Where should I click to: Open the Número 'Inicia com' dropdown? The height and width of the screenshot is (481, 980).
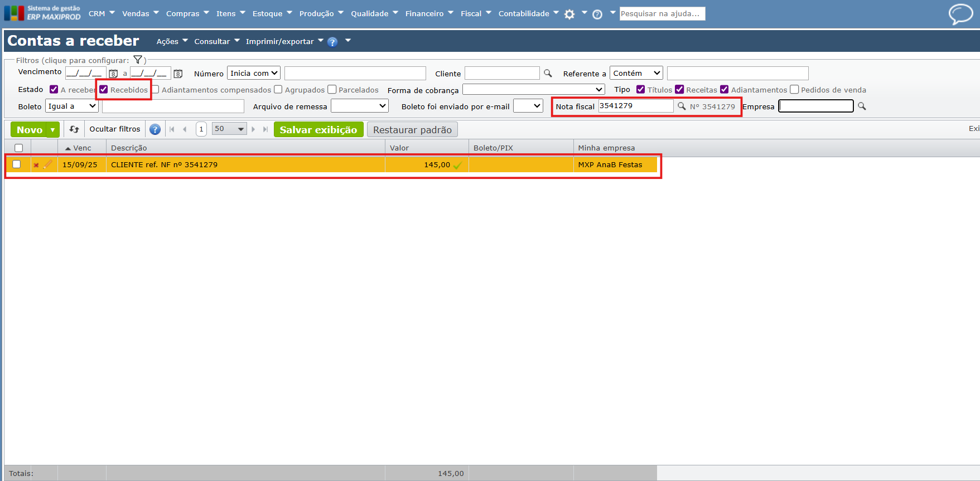coord(254,73)
